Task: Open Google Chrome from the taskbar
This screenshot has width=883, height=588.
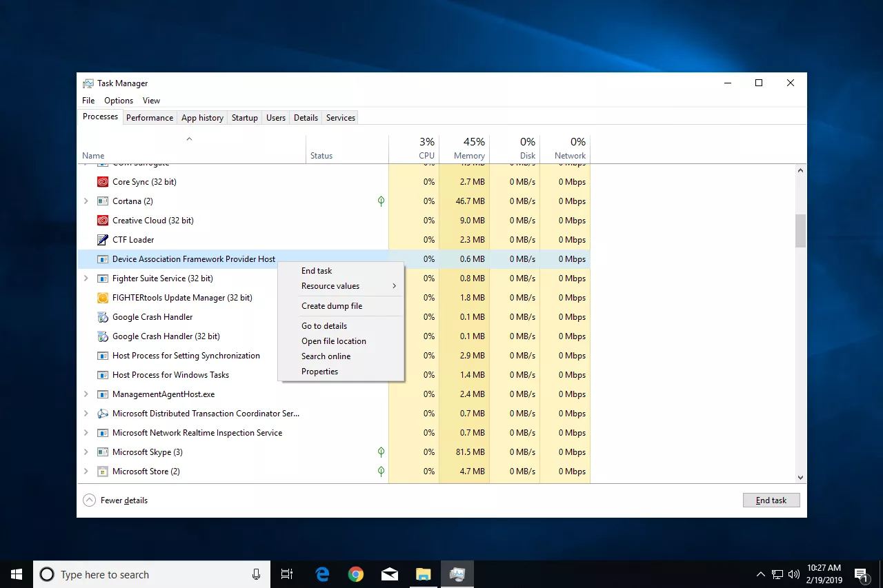Action: coord(356,574)
